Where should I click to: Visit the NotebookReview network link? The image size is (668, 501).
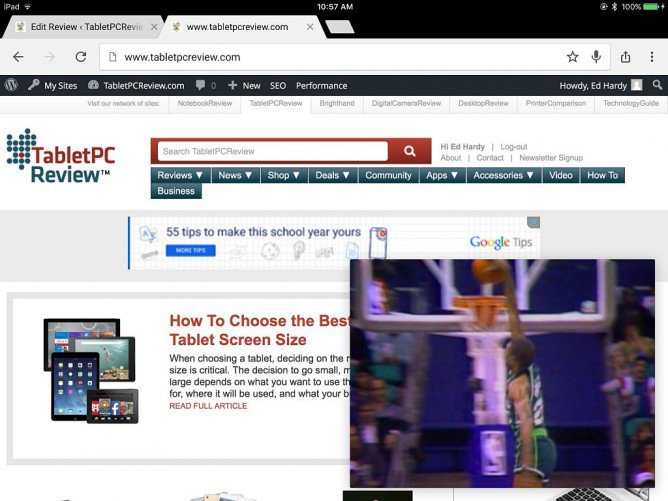point(205,104)
